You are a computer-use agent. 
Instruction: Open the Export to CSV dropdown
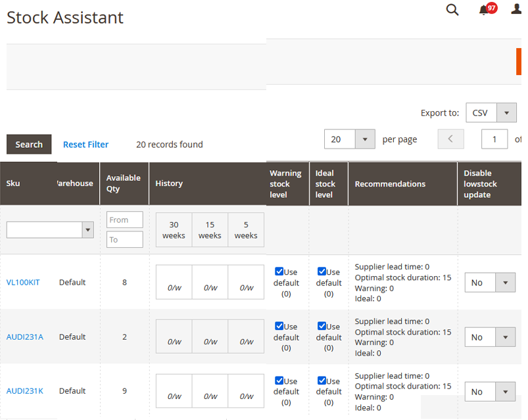tap(491, 112)
